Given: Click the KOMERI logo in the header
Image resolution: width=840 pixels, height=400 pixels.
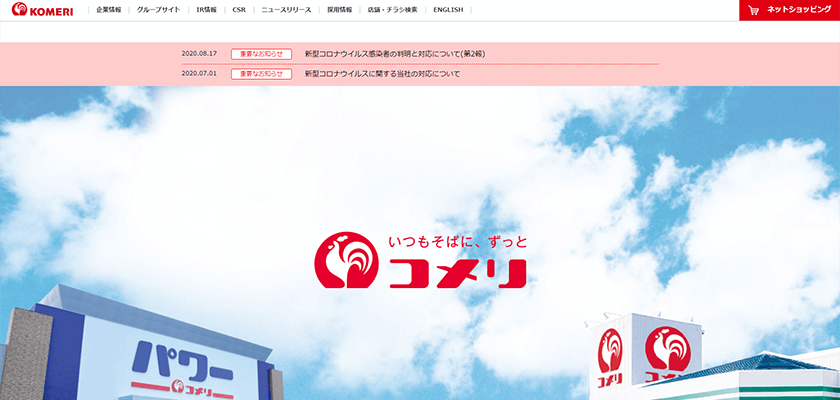Looking at the screenshot, I should tap(42, 10).
